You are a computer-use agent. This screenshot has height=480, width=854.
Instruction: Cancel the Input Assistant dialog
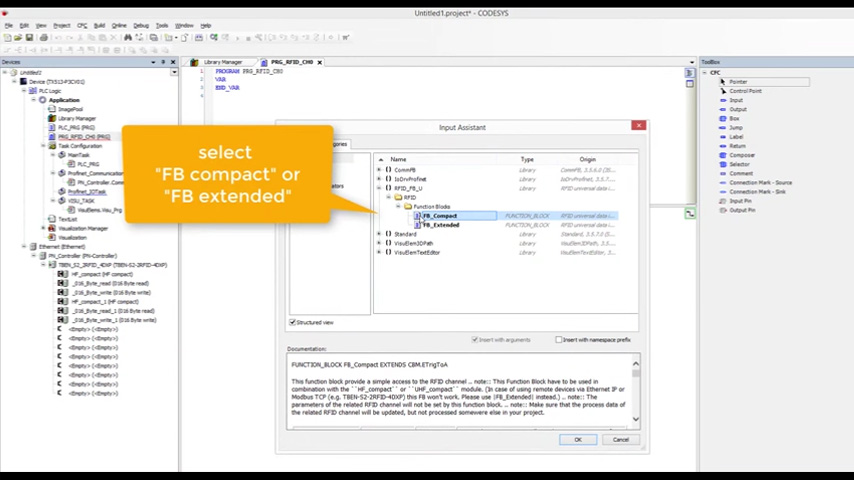pos(620,440)
